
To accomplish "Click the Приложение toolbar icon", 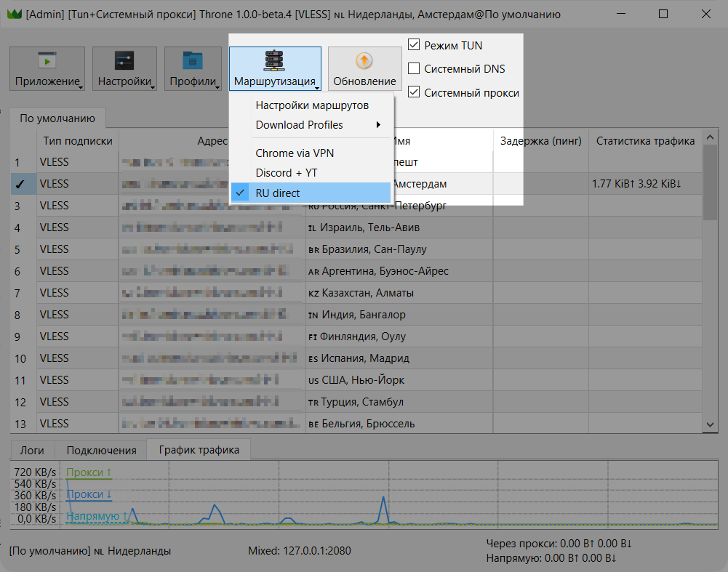I will click(47, 61).
